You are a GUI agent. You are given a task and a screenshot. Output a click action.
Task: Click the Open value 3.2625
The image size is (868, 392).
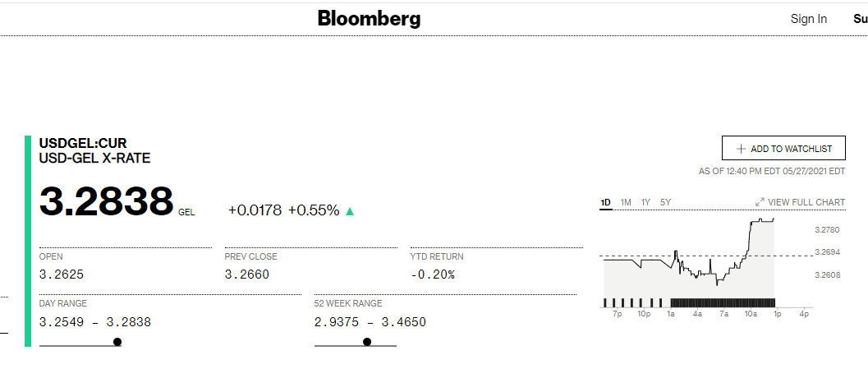tap(62, 274)
